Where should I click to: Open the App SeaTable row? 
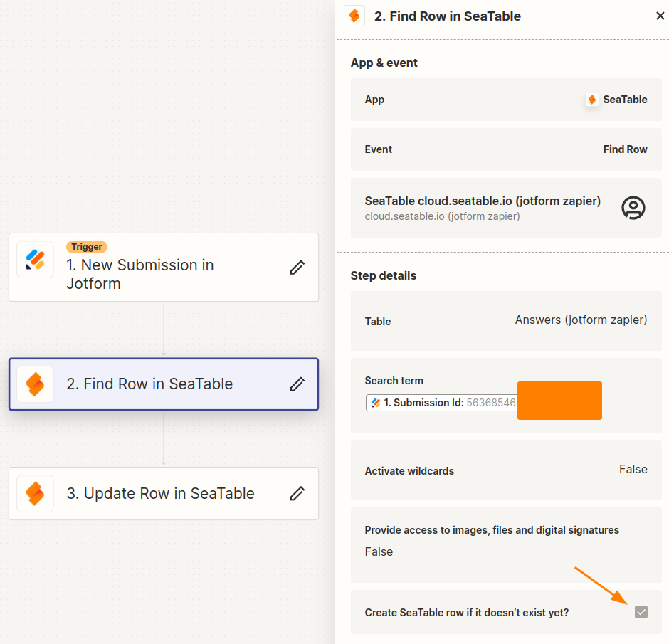click(x=506, y=100)
